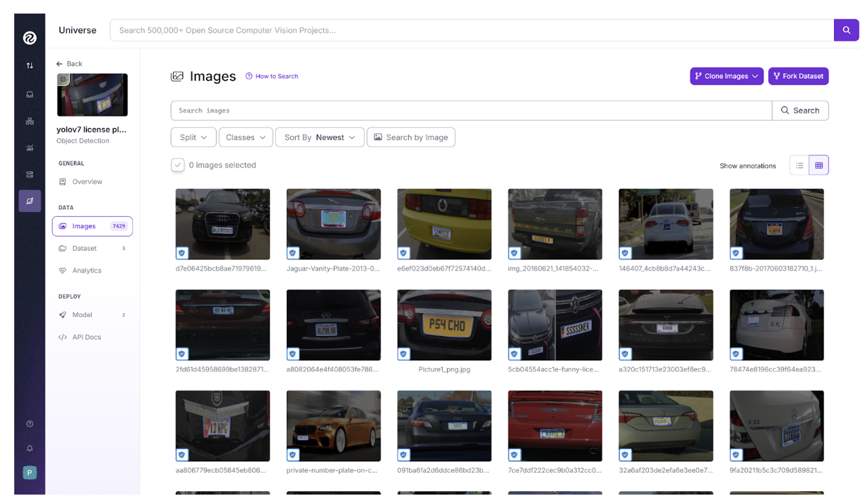Switch to the Dataset section
Image resolution: width=868 pixels, height=500 pixels.
84,248
